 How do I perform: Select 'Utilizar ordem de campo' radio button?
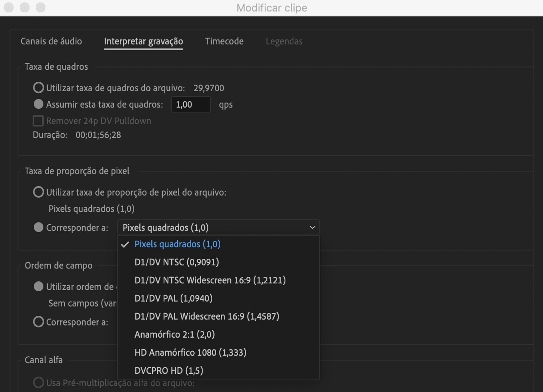point(38,286)
